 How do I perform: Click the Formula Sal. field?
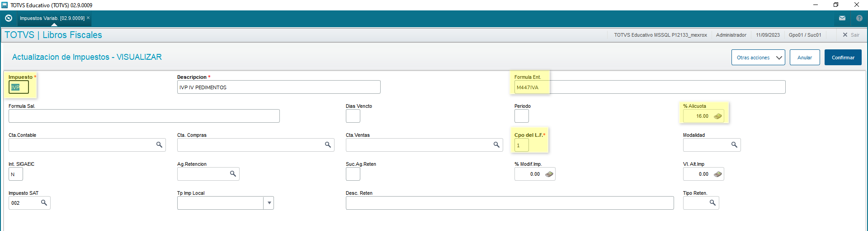[144, 116]
